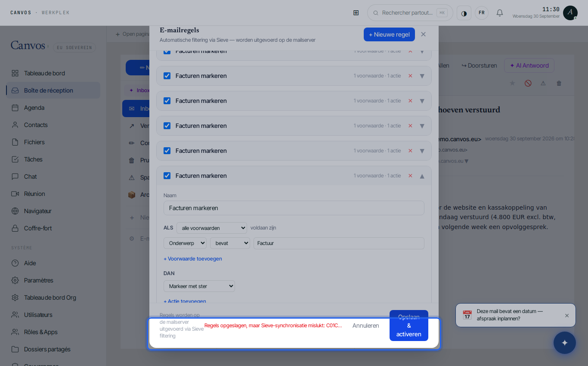
Task: Click the Contacts person icon in sidebar
Action: (15, 125)
